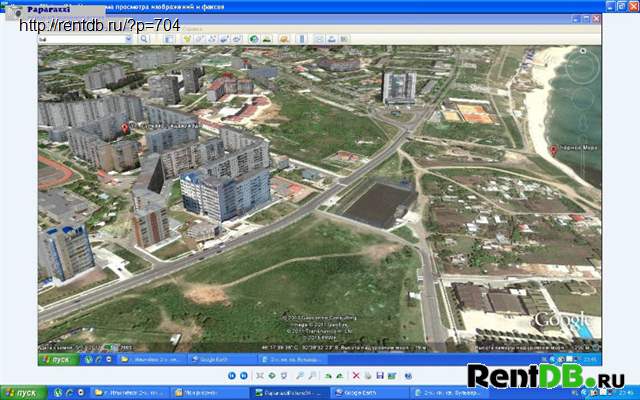
Task: Open the ruler tool in Google Earth
Action: pyautogui.click(x=302, y=39)
